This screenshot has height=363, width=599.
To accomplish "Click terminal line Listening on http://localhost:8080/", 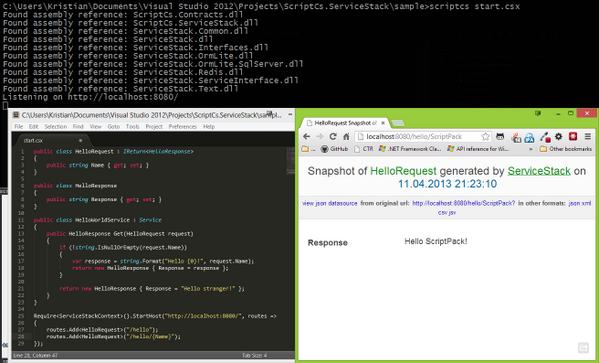I will 90,97.
